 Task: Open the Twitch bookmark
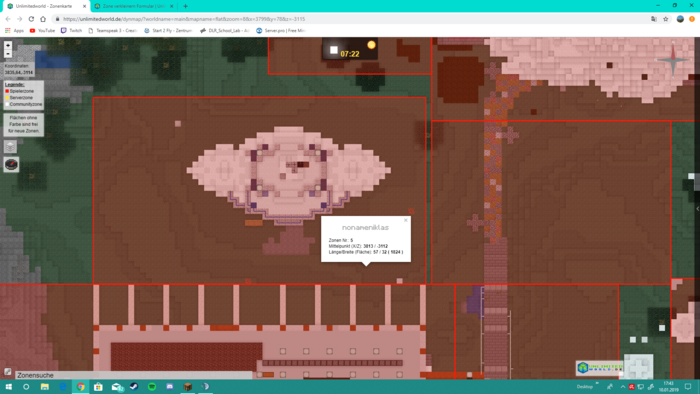[x=71, y=31]
